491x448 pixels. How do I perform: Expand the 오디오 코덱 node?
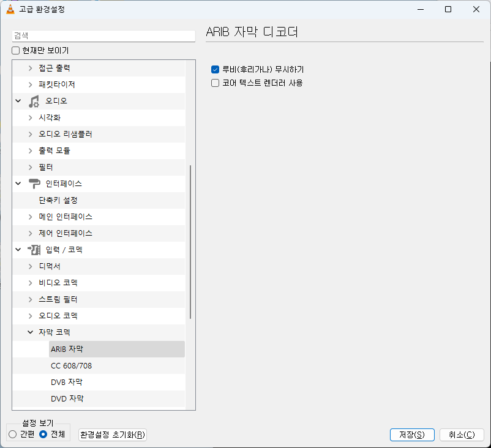tap(31, 316)
